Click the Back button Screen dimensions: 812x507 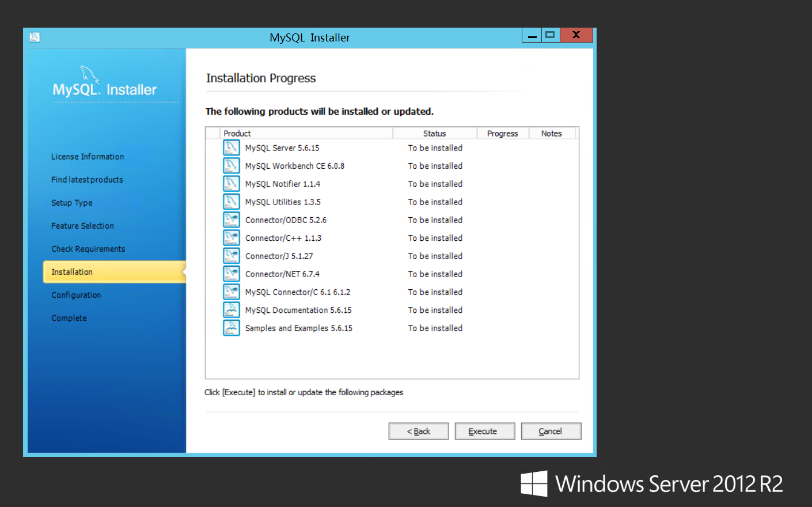pos(419,431)
